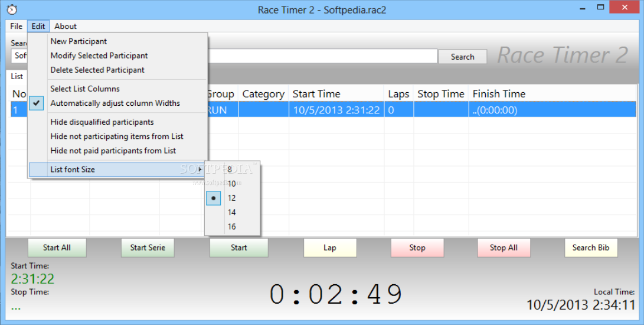Select the 10/5/2013 2:31:22 start time cell
The image size is (644, 325).
coord(336,110)
